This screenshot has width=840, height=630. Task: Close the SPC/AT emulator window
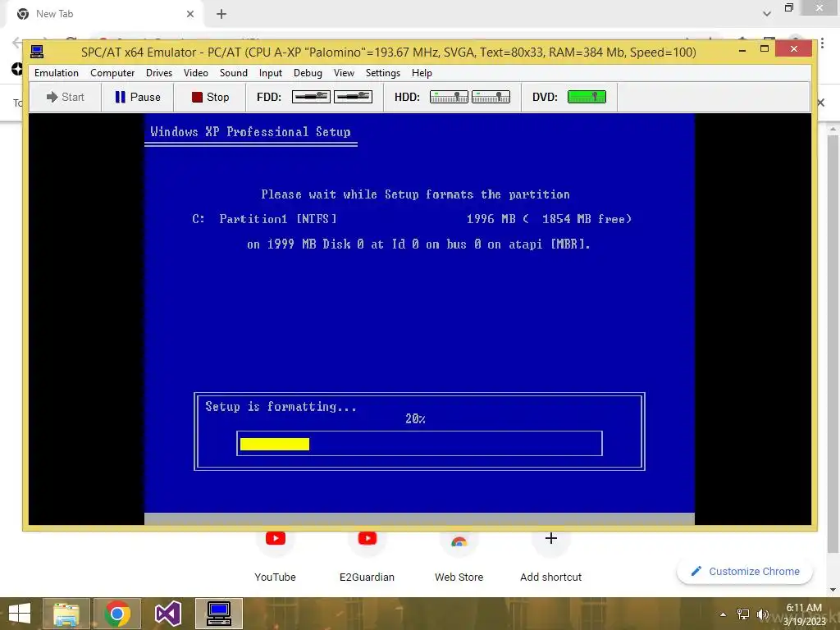click(x=794, y=49)
